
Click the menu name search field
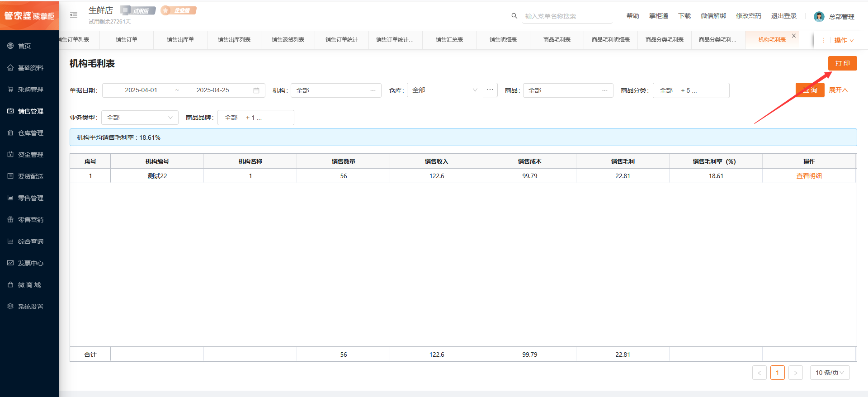567,16
